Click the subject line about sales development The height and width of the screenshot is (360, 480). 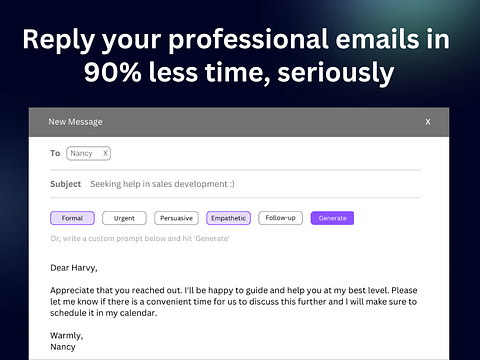[162, 184]
